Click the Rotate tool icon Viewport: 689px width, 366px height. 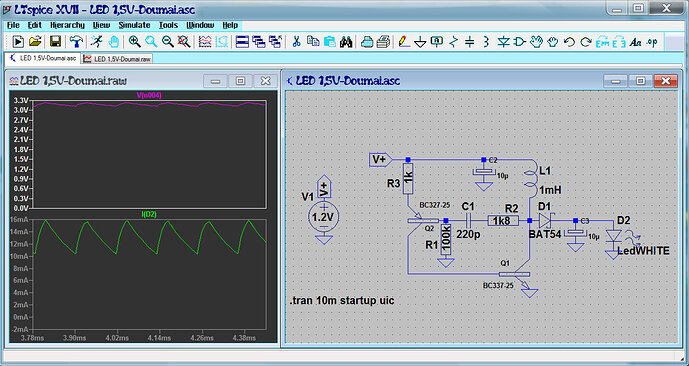coord(602,42)
